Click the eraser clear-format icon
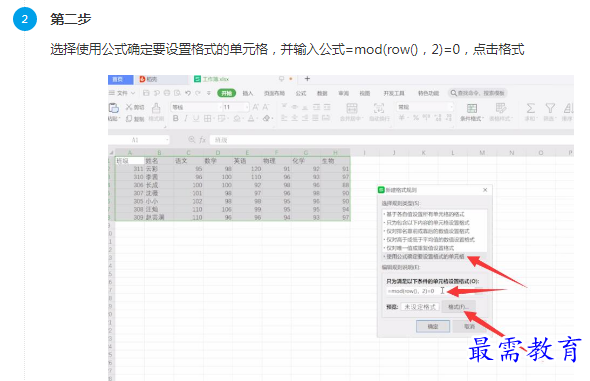The image size is (590, 381). (x=266, y=118)
